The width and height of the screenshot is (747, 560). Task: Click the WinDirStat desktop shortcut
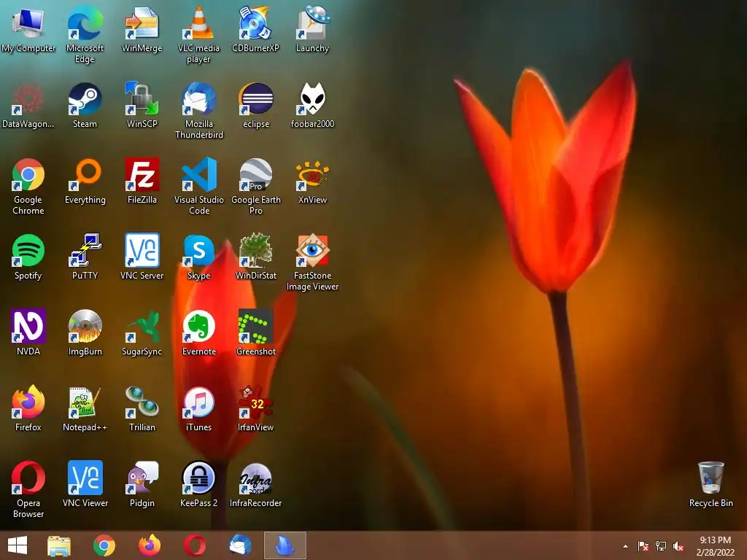pos(256,257)
